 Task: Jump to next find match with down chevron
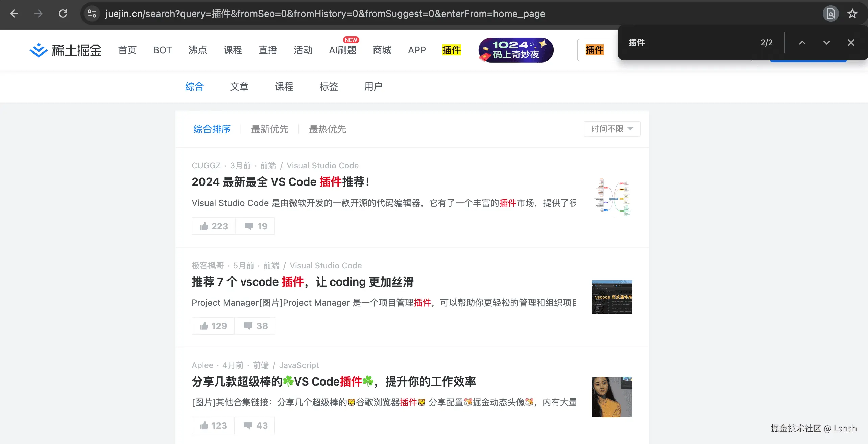826,43
